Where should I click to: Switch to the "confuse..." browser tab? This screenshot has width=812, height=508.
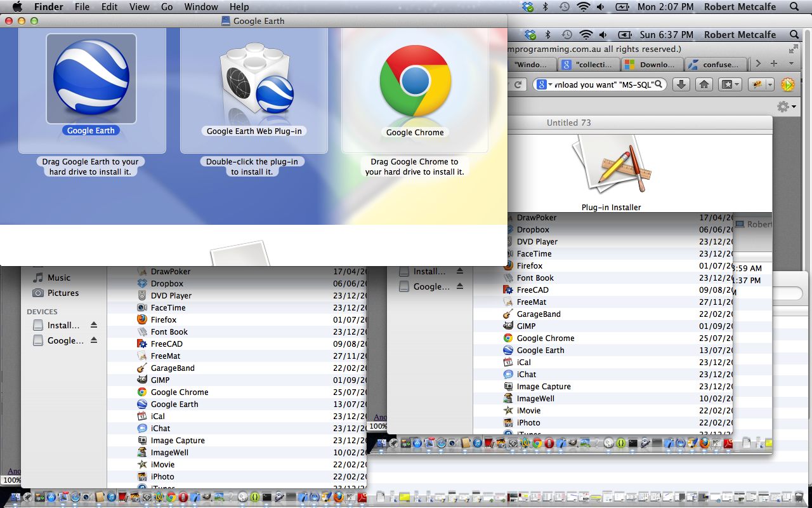tap(715, 64)
